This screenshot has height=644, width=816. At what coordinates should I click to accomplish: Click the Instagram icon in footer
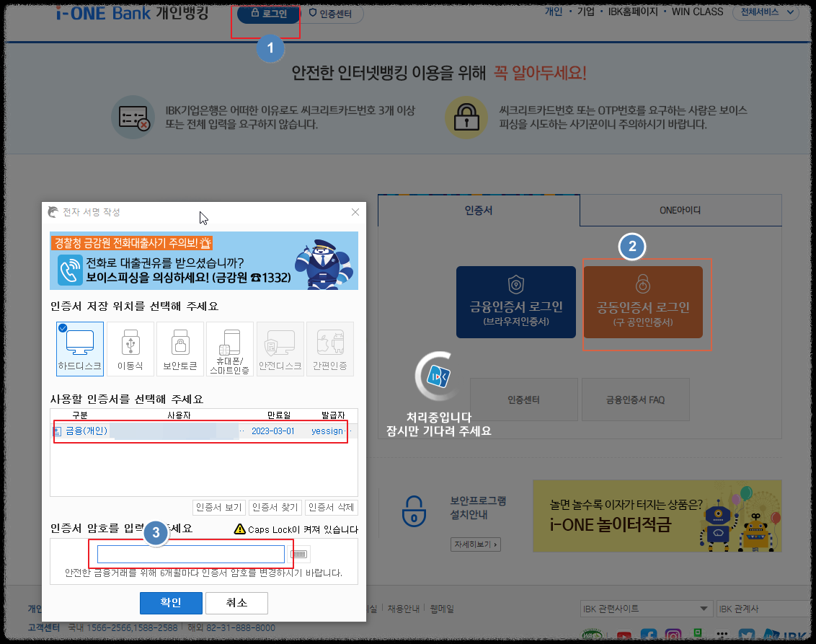click(x=673, y=635)
